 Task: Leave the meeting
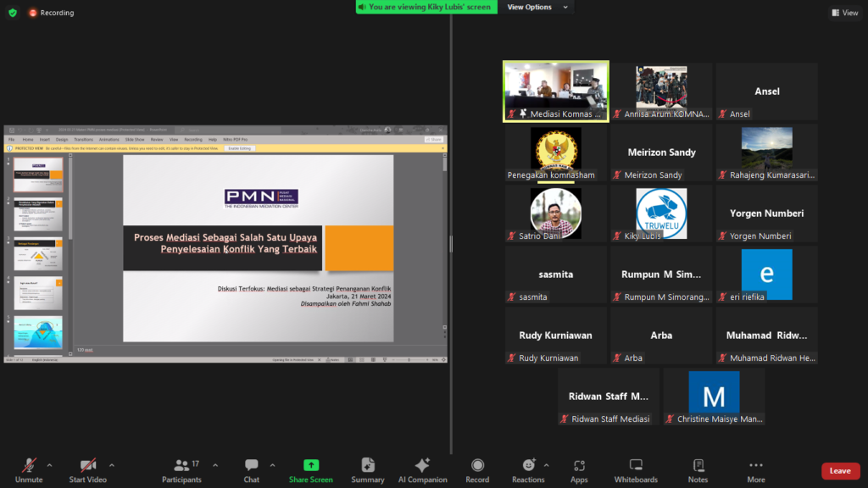[x=840, y=471]
